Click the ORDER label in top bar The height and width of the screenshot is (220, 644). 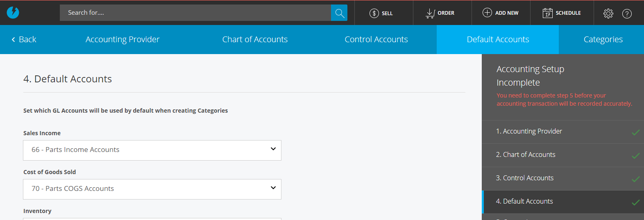click(446, 13)
